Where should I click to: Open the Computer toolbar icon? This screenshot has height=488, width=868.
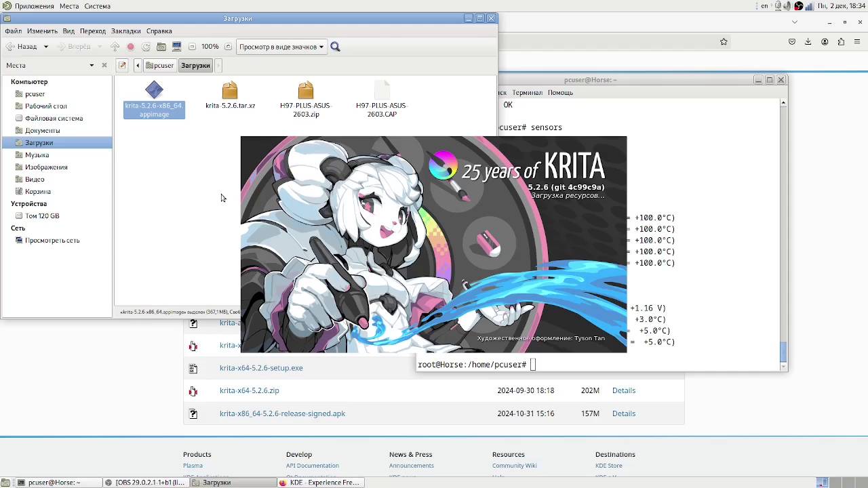(x=177, y=47)
